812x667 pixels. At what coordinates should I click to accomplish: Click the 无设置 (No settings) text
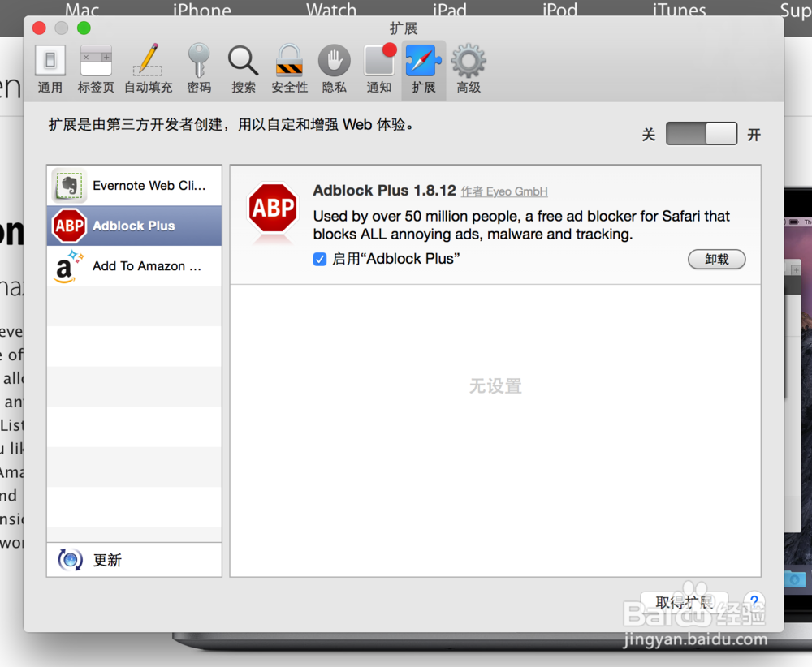tap(495, 386)
